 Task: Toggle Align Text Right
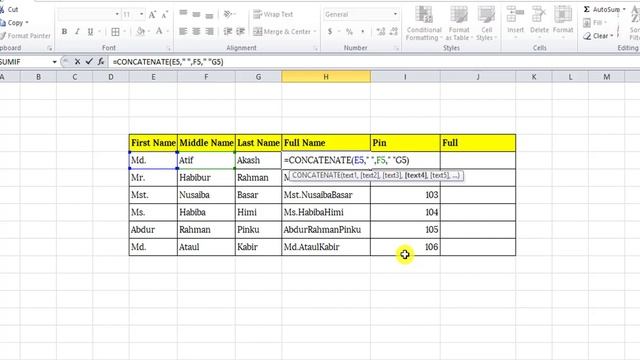point(209,31)
